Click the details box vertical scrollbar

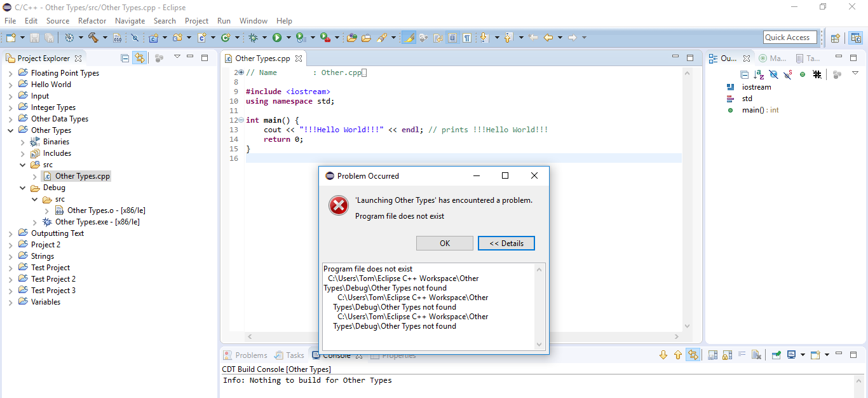[539, 306]
